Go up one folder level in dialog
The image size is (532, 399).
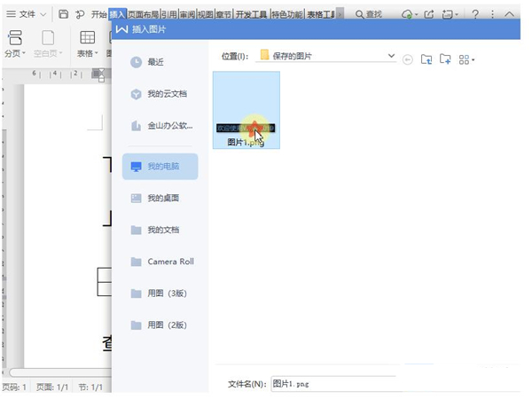(x=426, y=59)
